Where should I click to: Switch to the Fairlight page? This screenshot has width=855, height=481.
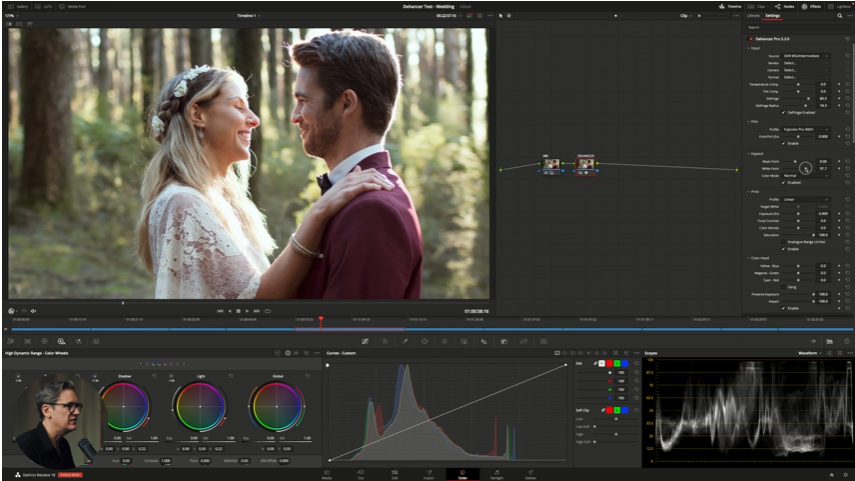496,473
